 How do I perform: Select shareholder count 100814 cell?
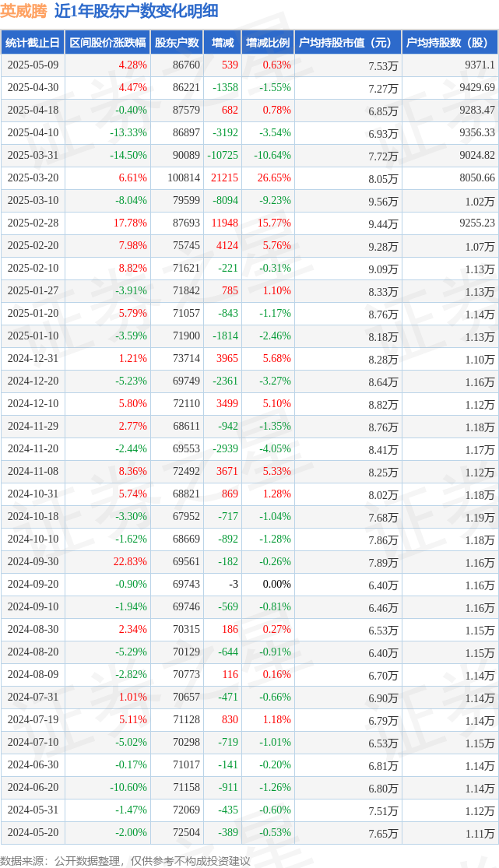[184, 177]
